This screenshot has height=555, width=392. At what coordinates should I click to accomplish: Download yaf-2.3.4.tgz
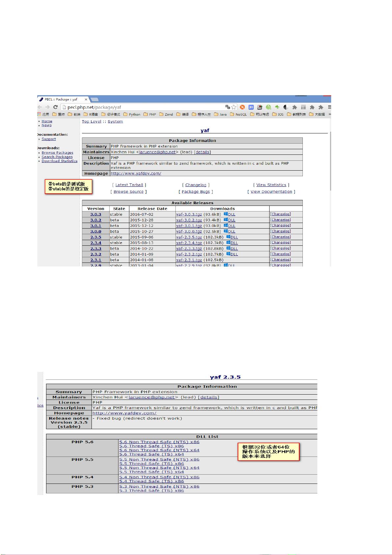click(189, 243)
